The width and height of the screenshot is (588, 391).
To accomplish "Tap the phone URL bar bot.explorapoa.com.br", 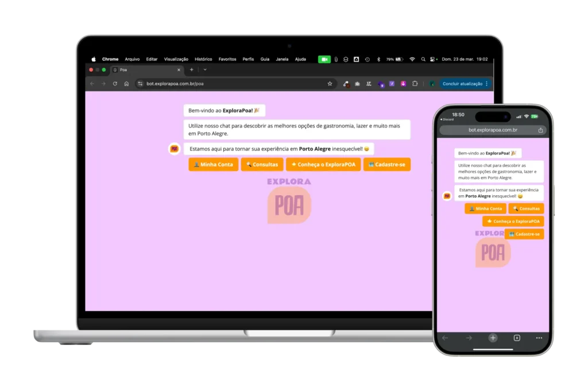I will (493, 130).
